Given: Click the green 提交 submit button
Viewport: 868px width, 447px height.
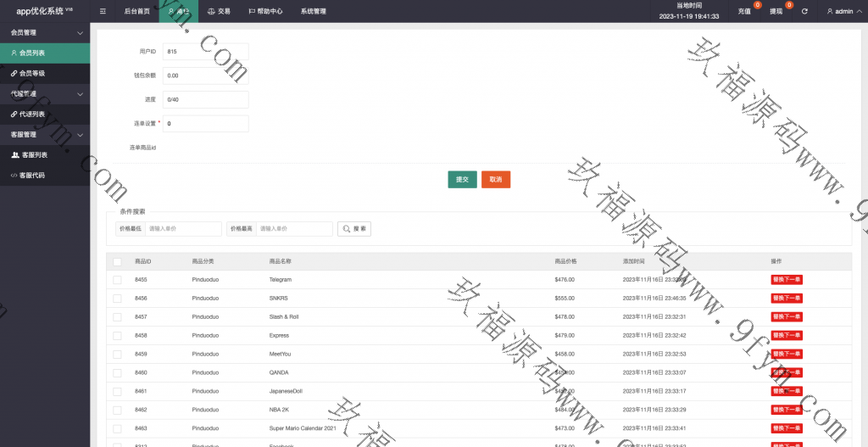Looking at the screenshot, I should pyautogui.click(x=462, y=180).
